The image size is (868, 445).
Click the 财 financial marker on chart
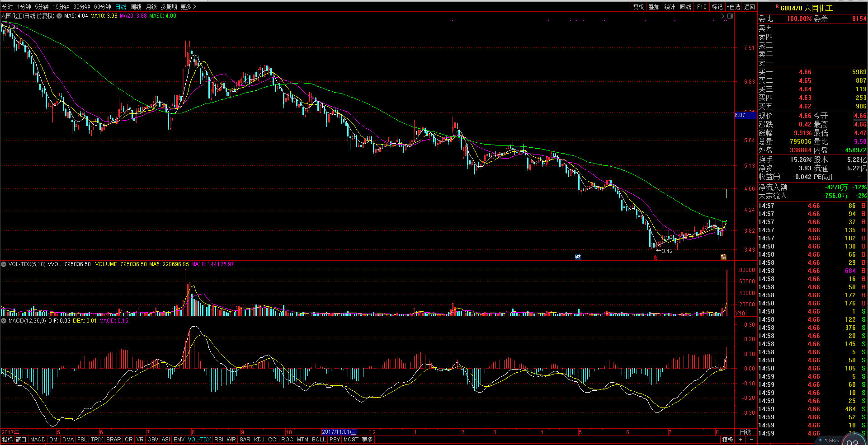(578, 257)
